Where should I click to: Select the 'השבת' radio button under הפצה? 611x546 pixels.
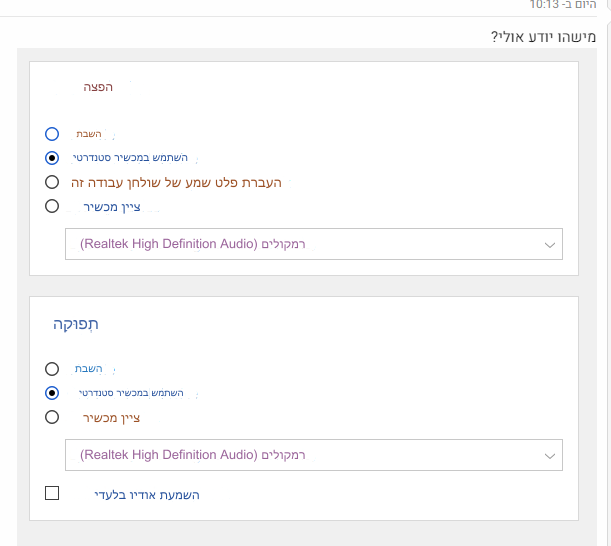coord(52,133)
